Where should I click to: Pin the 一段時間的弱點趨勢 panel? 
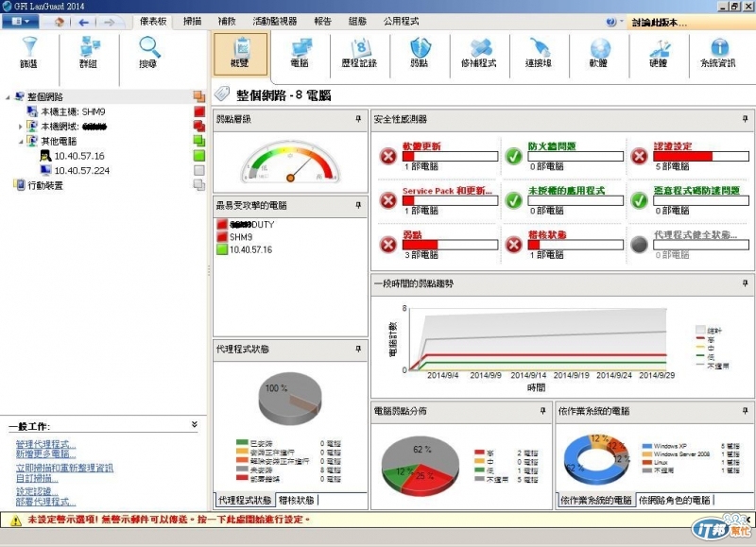pos(745,283)
